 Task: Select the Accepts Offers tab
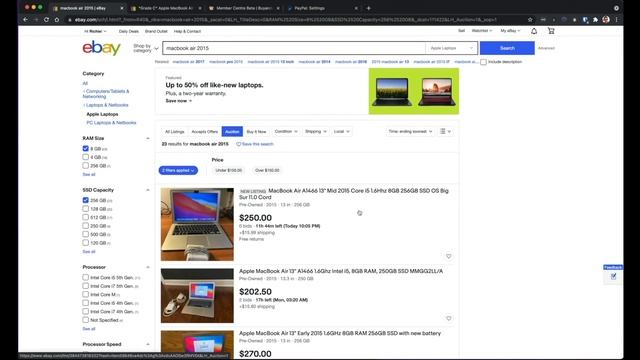pyautogui.click(x=204, y=131)
